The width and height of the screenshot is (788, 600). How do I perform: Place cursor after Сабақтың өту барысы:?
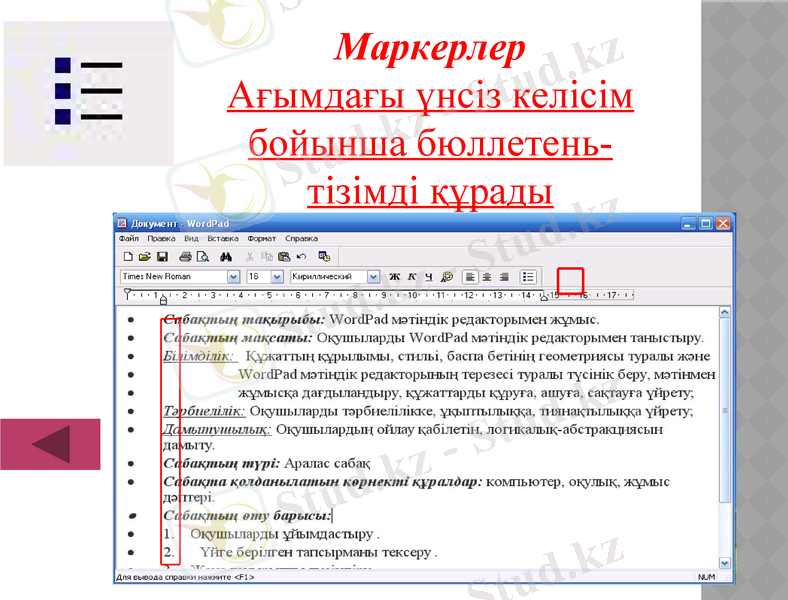(333, 516)
